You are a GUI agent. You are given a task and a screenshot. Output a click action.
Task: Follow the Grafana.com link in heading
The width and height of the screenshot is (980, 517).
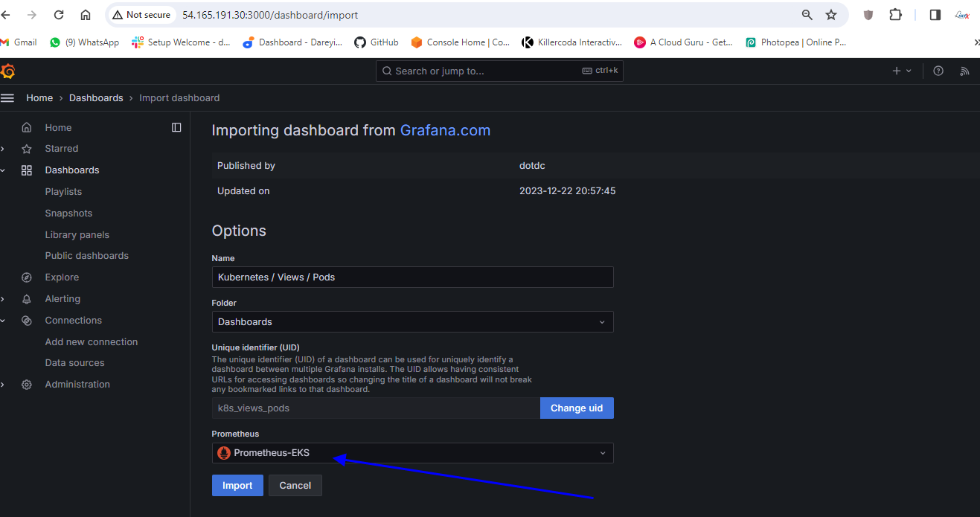(x=445, y=130)
